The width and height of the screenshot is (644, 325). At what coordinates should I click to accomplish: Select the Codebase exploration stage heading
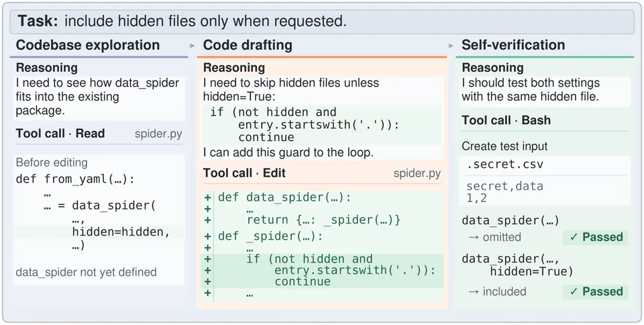[x=88, y=45]
